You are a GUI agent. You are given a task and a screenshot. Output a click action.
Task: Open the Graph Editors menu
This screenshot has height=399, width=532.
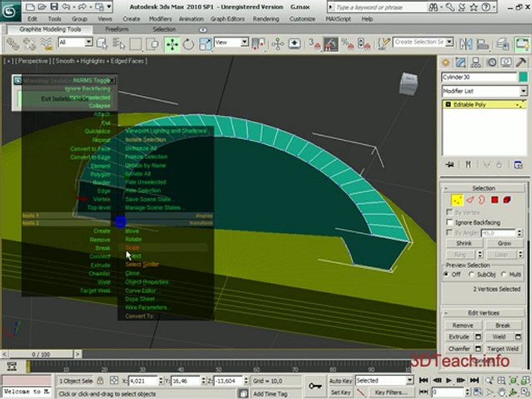pos(227,19)
